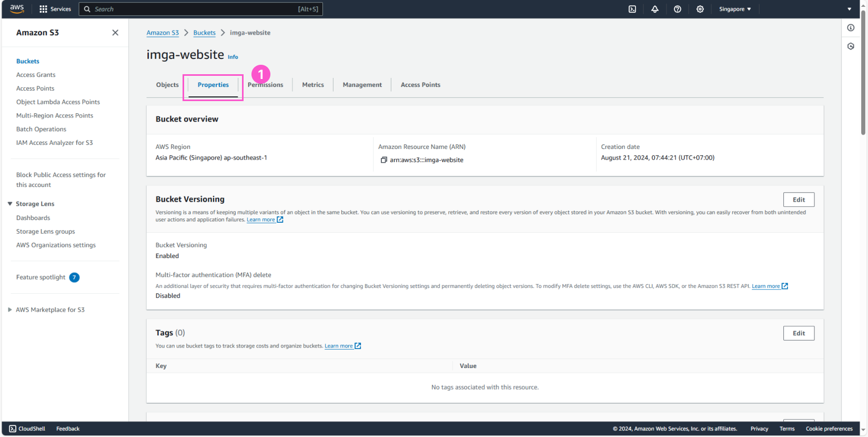Open external link icon beside MFA Learn more
The width and height of the screenshot is (868, 437).
point(785,286)
